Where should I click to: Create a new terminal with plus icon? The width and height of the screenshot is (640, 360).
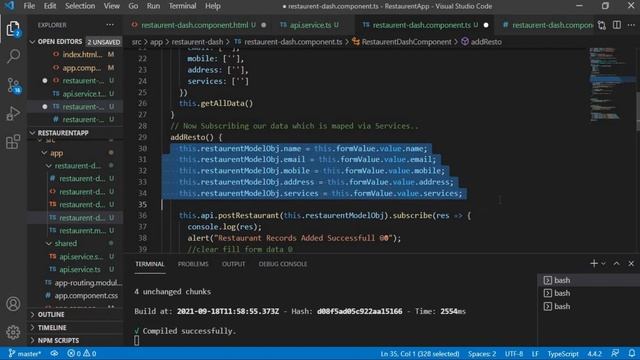pos(594,264)
